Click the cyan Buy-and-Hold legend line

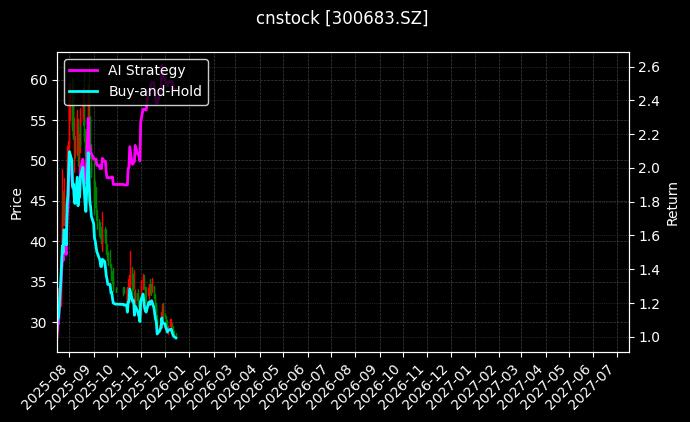83,91
